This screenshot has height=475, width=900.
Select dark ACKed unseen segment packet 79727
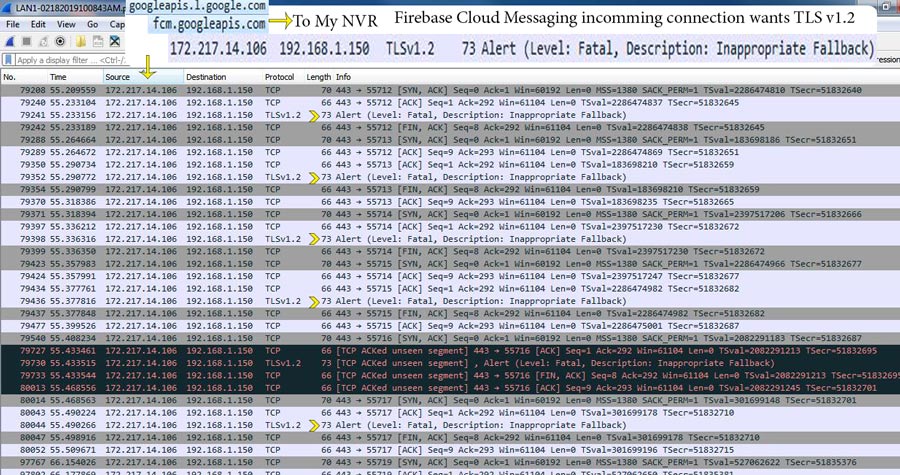click(x=450, y=351)
